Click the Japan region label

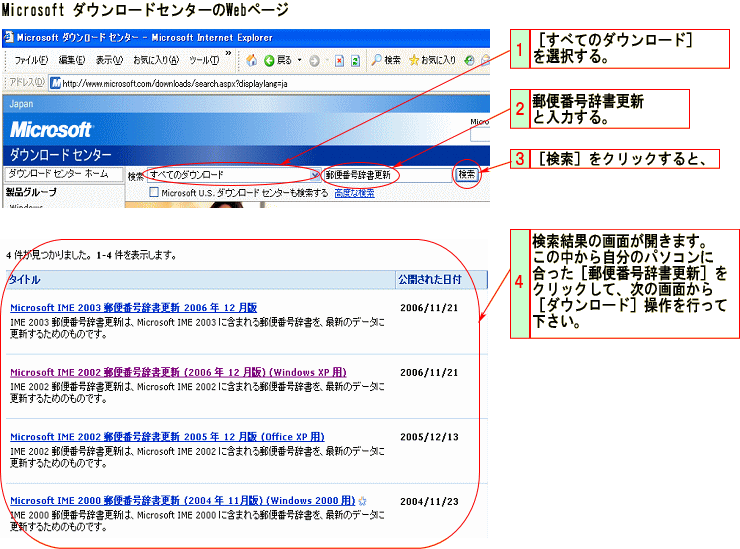point(21,104)
